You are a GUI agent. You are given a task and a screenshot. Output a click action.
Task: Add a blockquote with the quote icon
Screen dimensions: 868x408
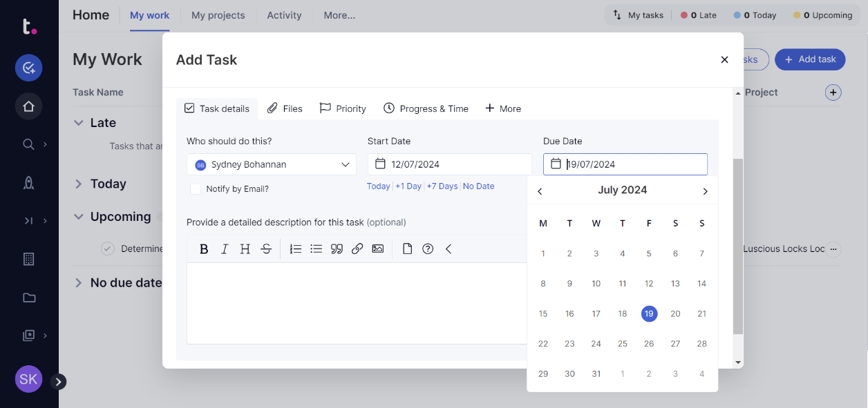pos(337,249)
